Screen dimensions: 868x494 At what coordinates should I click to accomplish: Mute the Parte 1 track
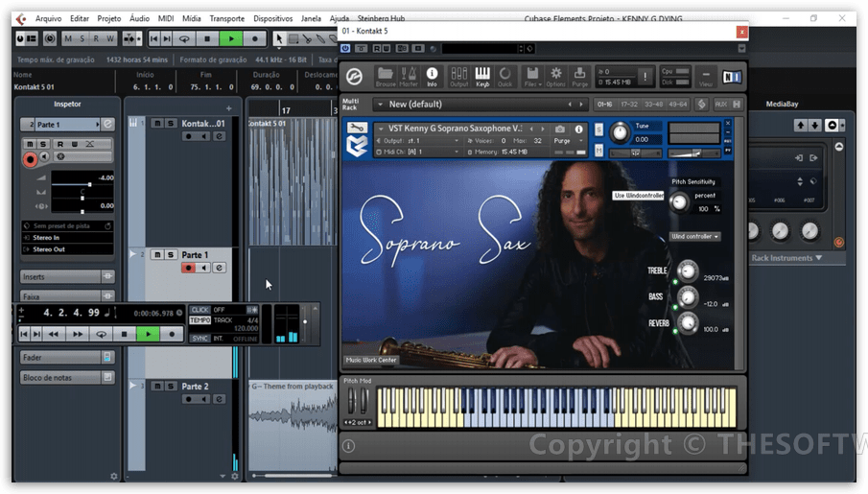[x=157, y=255]
